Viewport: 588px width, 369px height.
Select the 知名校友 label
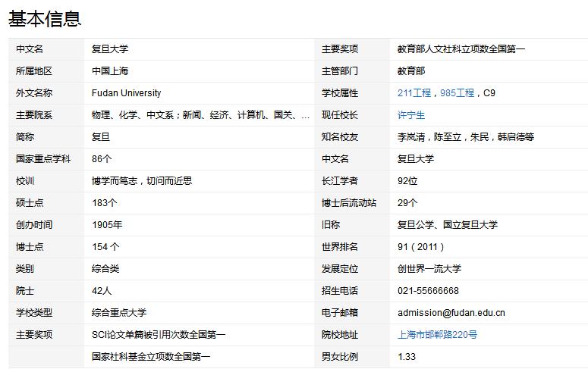point(340,136)
